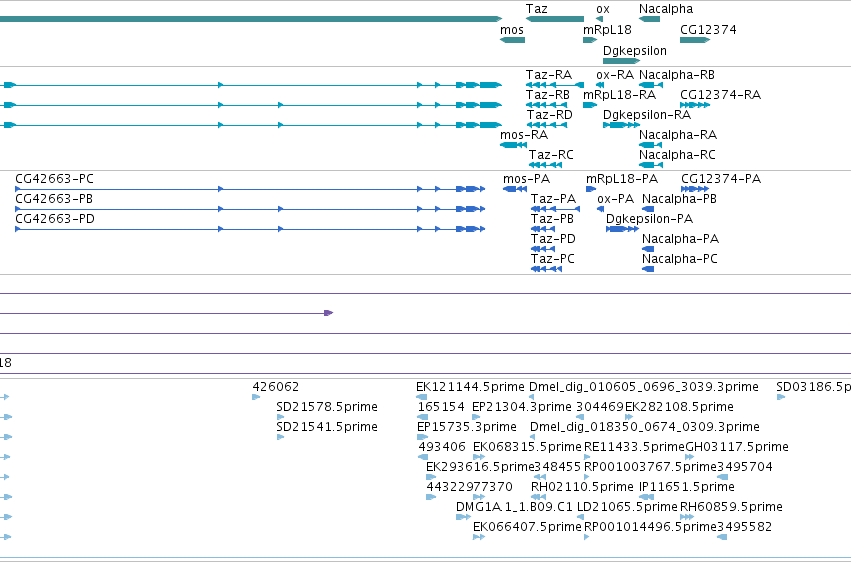Select LD21065.5prime EST label

(x=627, y=507)
